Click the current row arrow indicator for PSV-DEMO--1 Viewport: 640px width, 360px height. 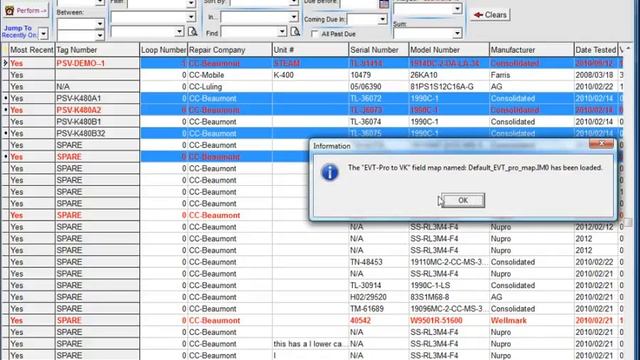5,63
